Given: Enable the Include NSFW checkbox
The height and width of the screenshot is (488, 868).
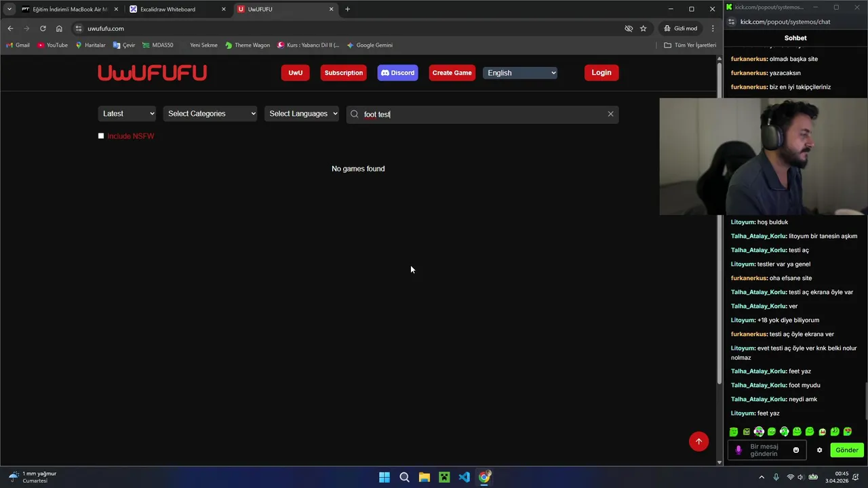Looking at the screenshot, I should 101,136.
